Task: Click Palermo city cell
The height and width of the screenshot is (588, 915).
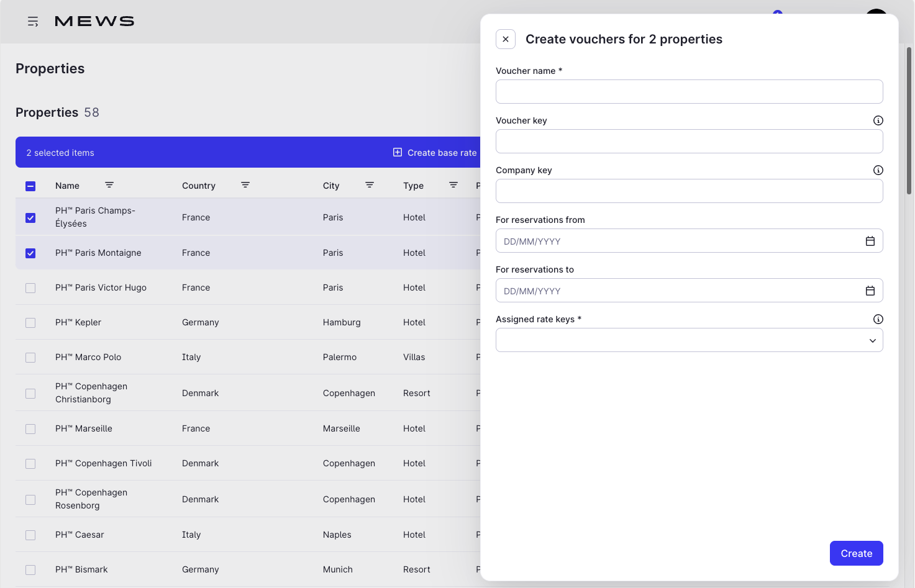Action: (340, 357)
